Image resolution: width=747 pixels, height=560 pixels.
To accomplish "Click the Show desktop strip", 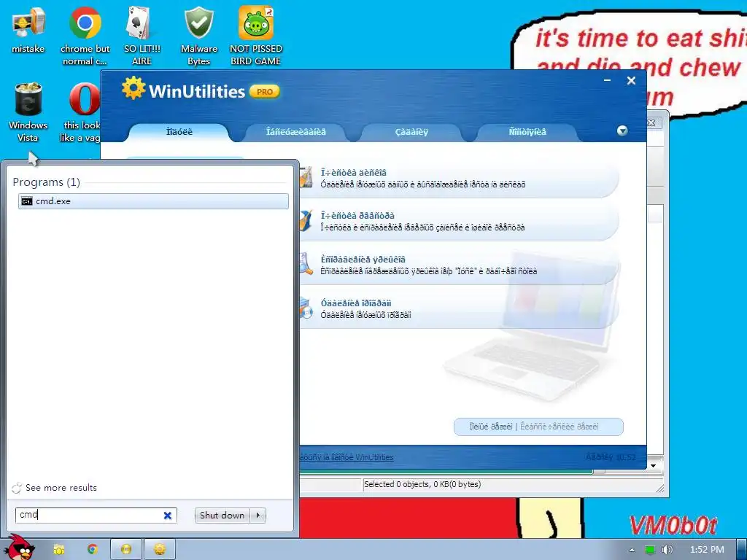I will 741,550.
